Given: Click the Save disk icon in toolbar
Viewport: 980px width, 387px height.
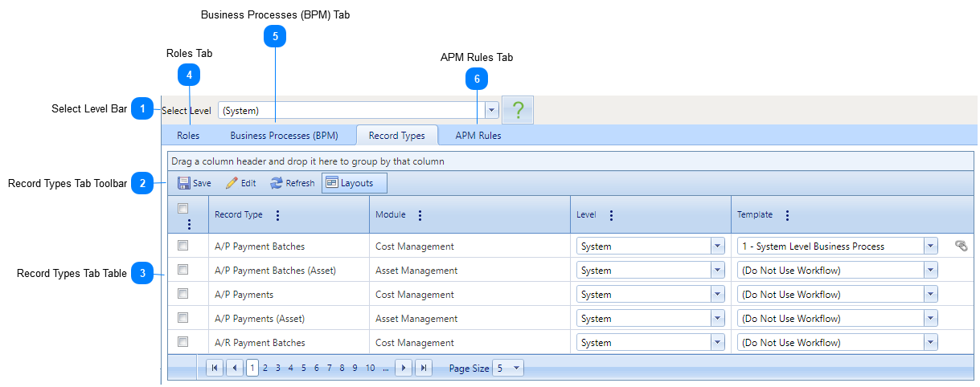Looking at the screenshot, I should [x=184, y=183].
